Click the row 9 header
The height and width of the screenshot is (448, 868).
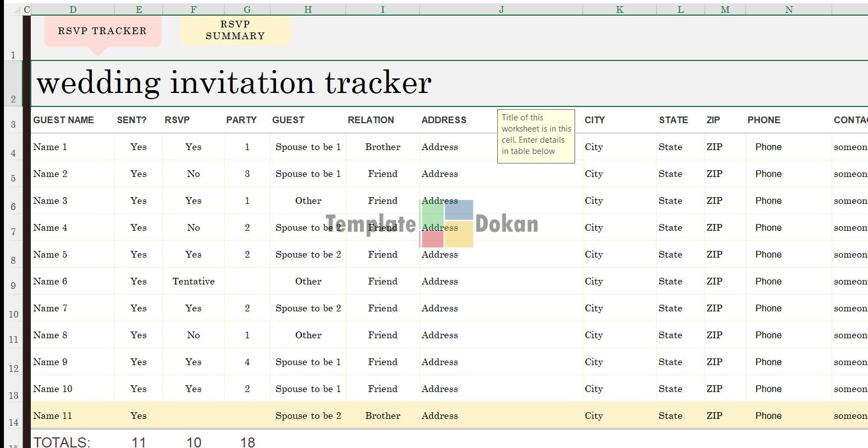click(13, 286)
